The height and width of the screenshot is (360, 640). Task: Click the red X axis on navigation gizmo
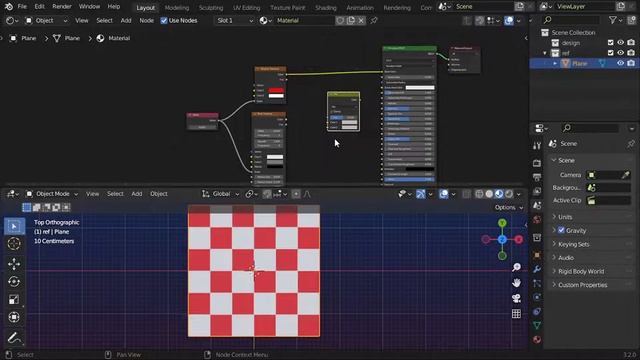tap(519, 239)
